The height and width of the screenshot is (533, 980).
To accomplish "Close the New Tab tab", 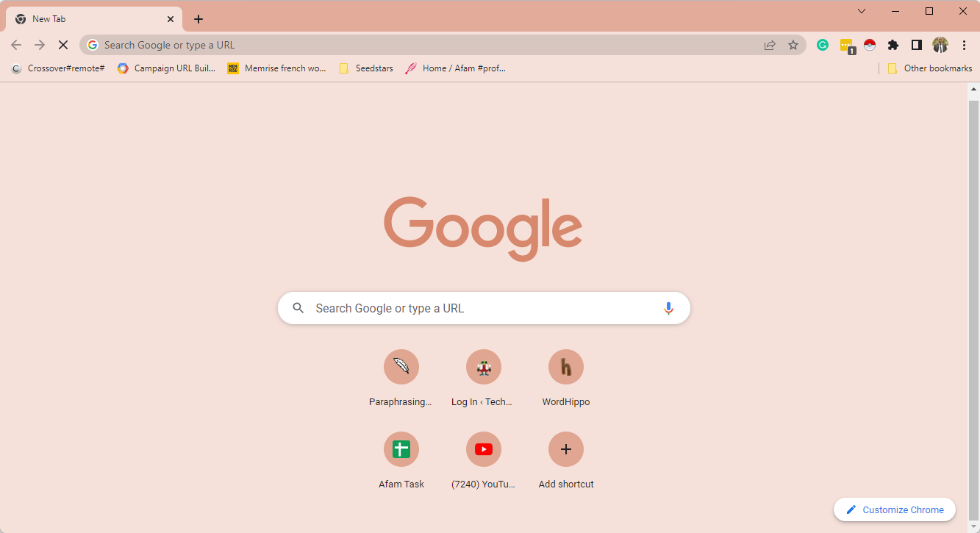I will (171, 19).
